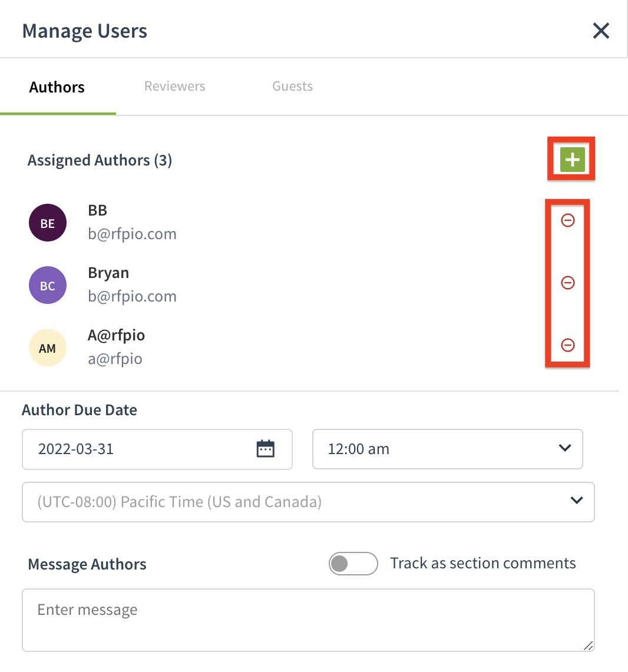Click the Assigned Authors (3) heading

[x=100, y=160]
